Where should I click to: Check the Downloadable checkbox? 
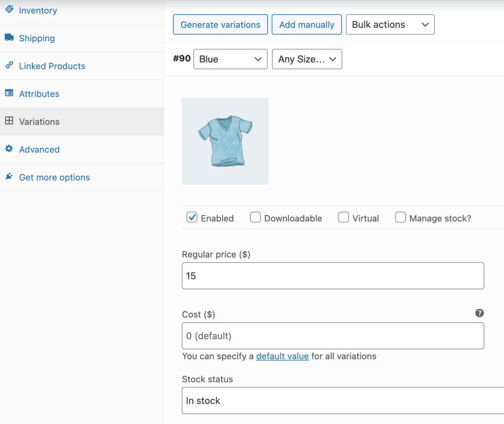255,218
